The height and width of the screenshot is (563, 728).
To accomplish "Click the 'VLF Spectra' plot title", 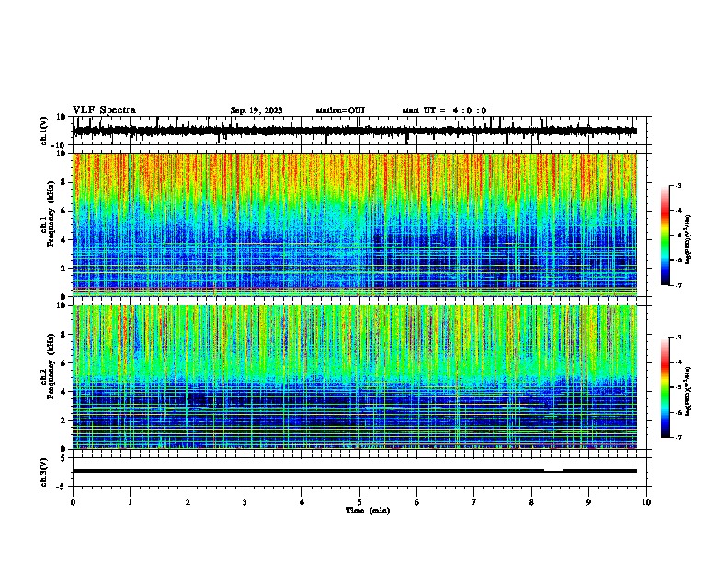I will click(104, 110).
